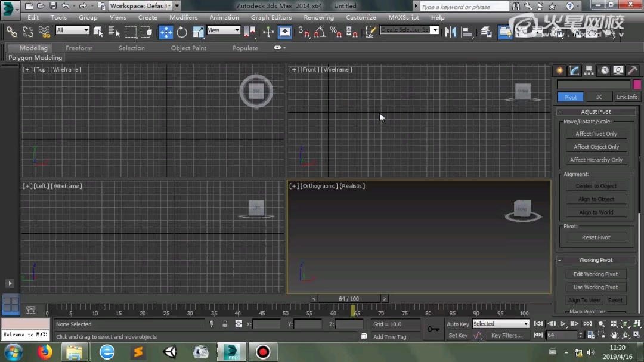Screen dimensions: 644x362
Task: Click the Unlink Selection icon
Action: click(x=27, y=32)
